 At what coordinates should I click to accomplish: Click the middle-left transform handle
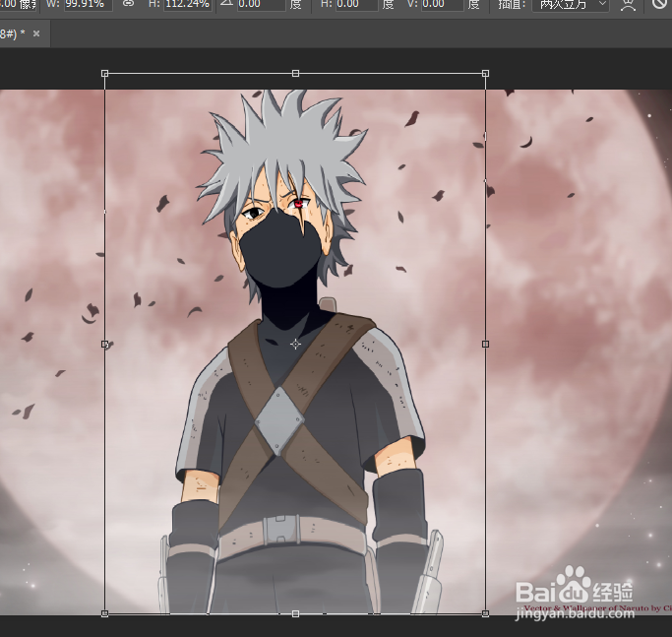(x=104, y=344)
